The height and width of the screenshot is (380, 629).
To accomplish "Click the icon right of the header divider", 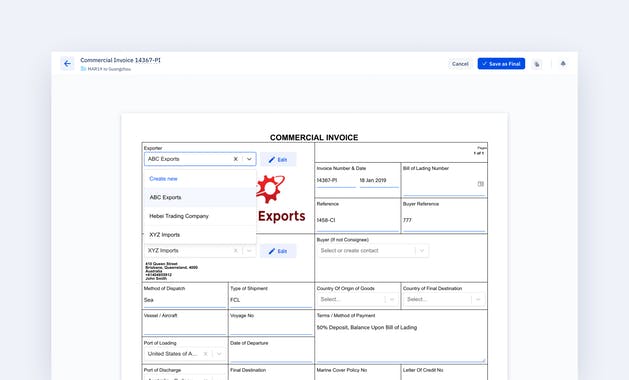I will coord(563,63).
